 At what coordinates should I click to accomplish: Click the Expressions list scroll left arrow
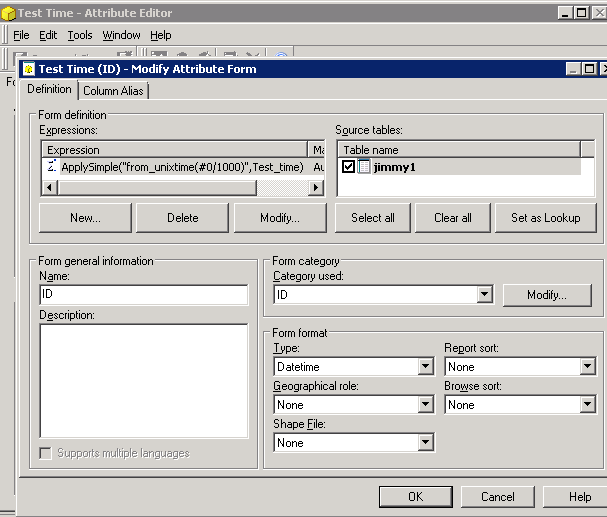click(x=49, y=188)
